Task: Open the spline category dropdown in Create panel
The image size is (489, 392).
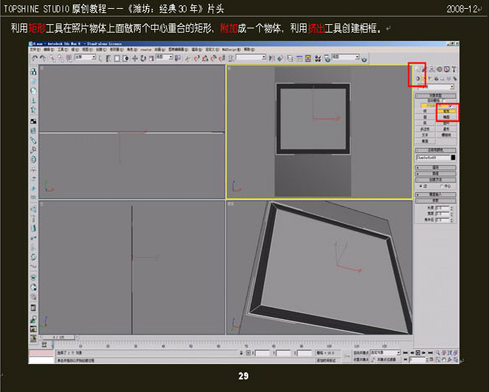Action: 435,87
